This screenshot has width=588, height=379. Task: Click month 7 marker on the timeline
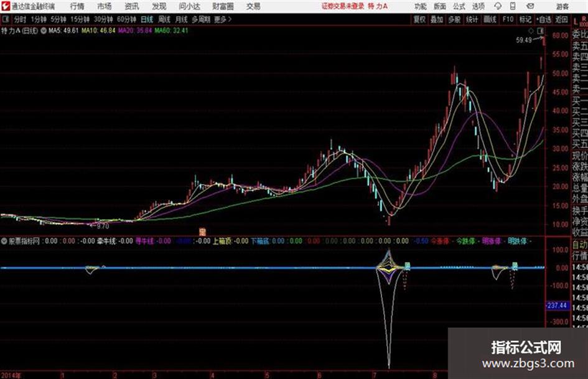tap(375, 375)
